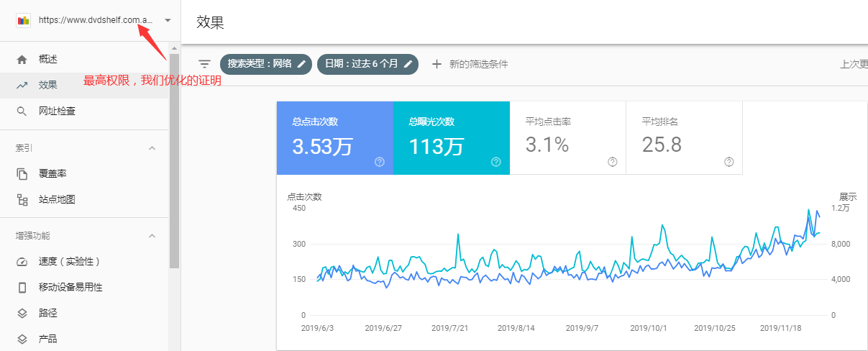Edit the 日期：过去6个月 filter chip

point(367,64)
